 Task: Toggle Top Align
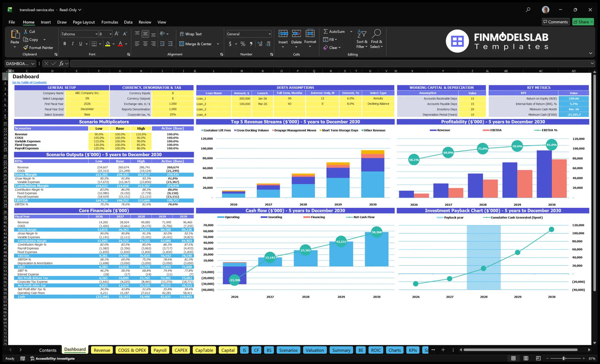pos(137,34)
